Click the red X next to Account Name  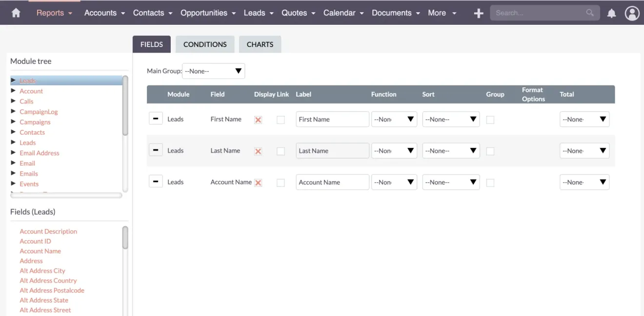[x=258, y=182]
